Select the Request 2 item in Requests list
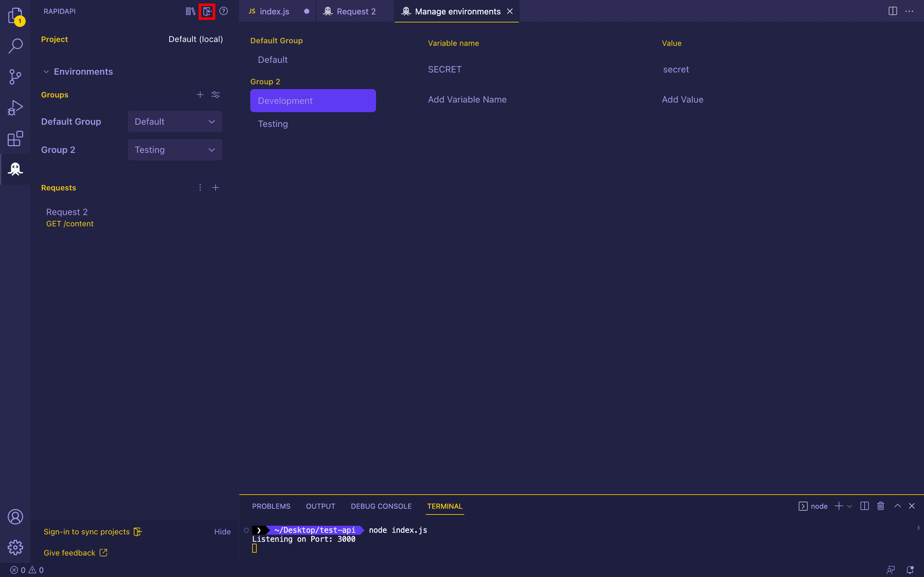 coord(66,211)
